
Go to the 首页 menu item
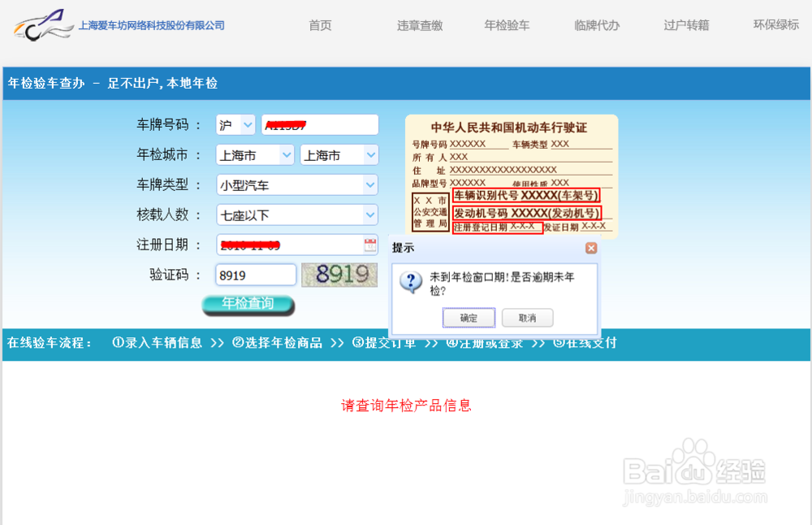coord(320,25)
